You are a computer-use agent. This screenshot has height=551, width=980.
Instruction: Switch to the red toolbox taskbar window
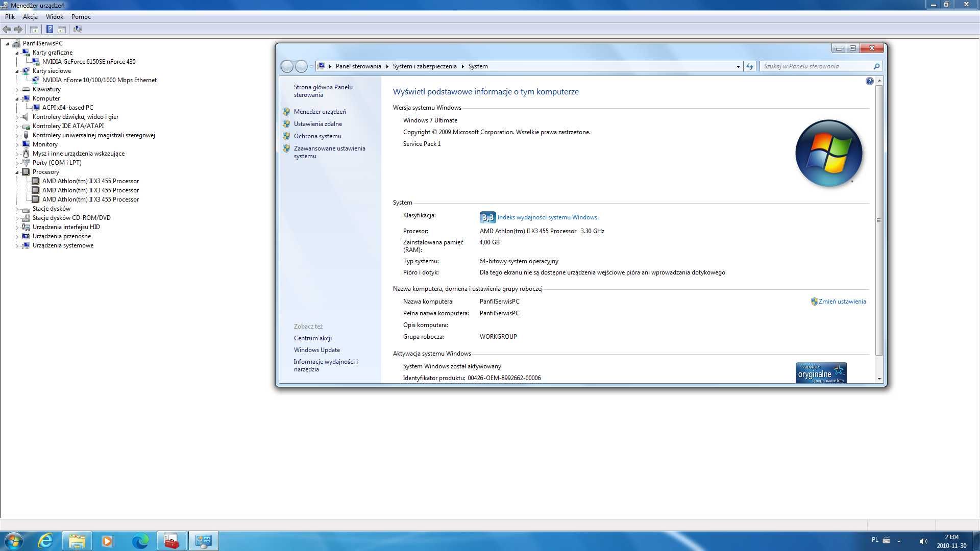point(171,541)
